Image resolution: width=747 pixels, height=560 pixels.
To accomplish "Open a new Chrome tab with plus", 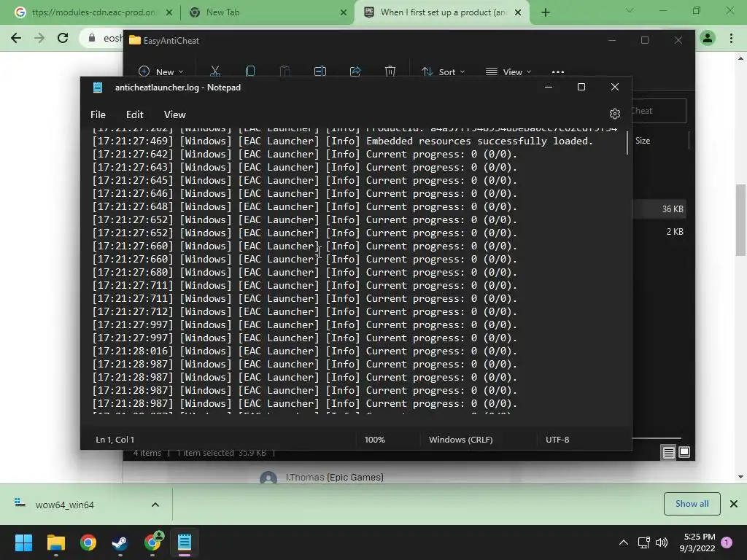I will click(x=546, y=12).
